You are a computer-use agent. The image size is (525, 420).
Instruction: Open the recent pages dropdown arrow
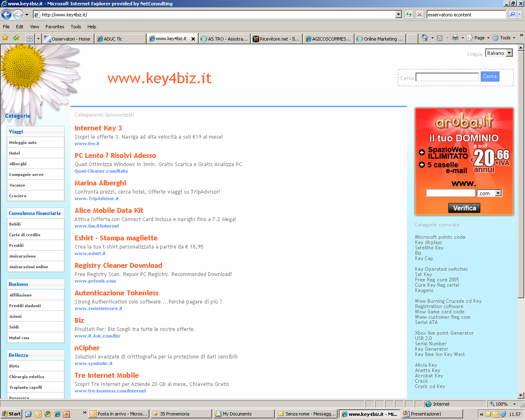[x=27, y=15]
